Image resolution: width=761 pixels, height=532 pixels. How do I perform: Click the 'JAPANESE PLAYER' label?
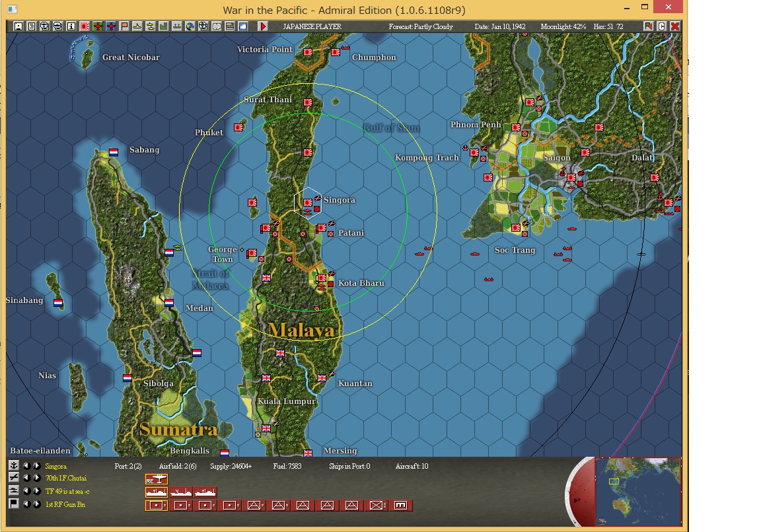point(312,26)
